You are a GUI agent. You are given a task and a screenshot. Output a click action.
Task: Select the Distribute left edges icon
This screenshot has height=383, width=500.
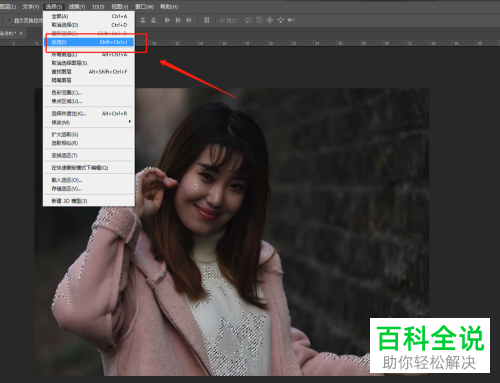pyautogui.click(x=167, y=20)
